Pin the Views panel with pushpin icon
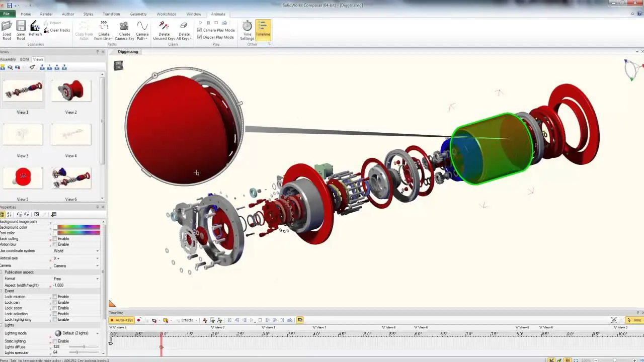This screenshot has width=644, height=362. click(98, 52)
